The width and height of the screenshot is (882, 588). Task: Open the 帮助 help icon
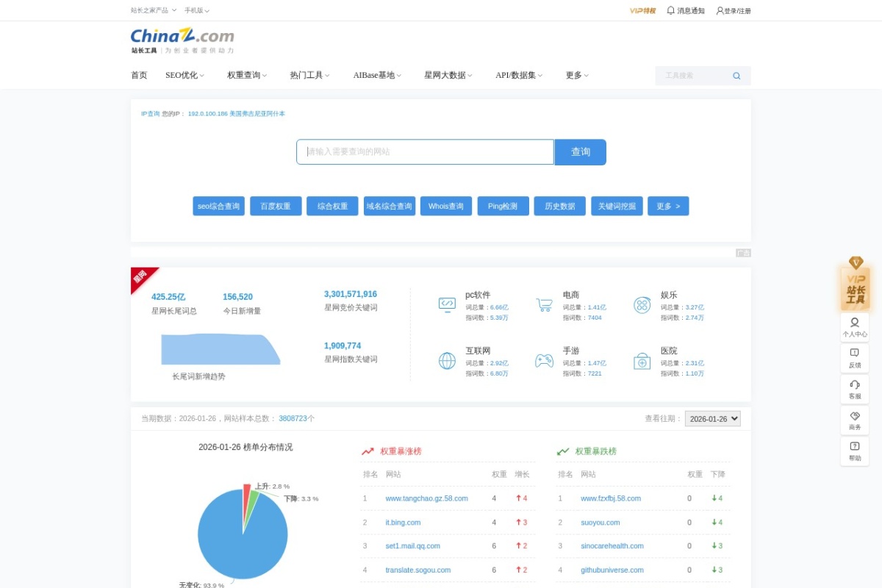coord(854,448)
